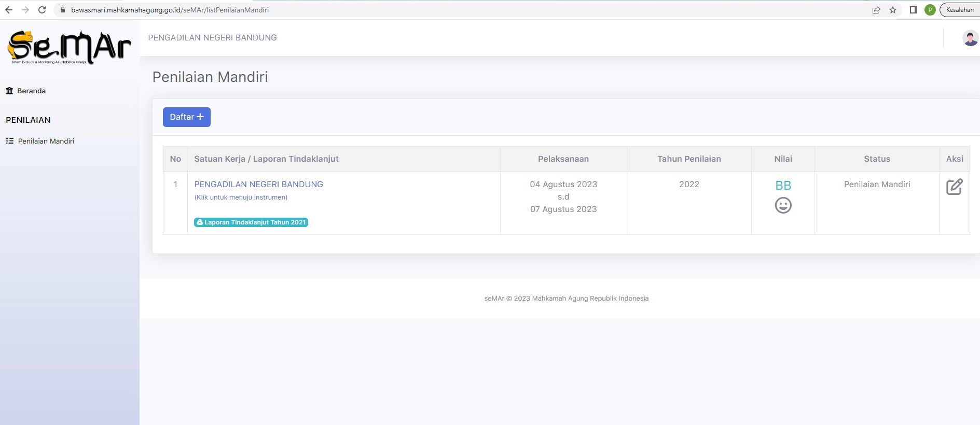Image resolution: width=980 pixels, height=425 pixels.
Task: Open PENGADILAN NEGERI BANDUNG instrument link
Action: (258, 184)
